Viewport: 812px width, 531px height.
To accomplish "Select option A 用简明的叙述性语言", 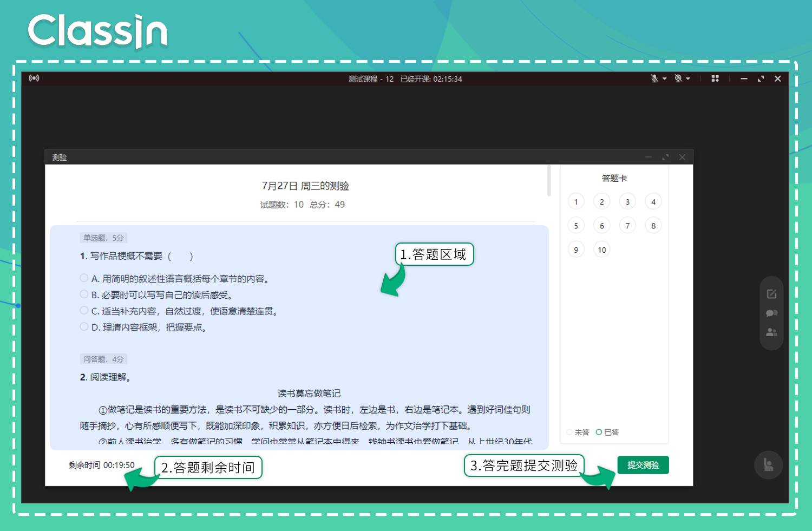I will (84, 278).
